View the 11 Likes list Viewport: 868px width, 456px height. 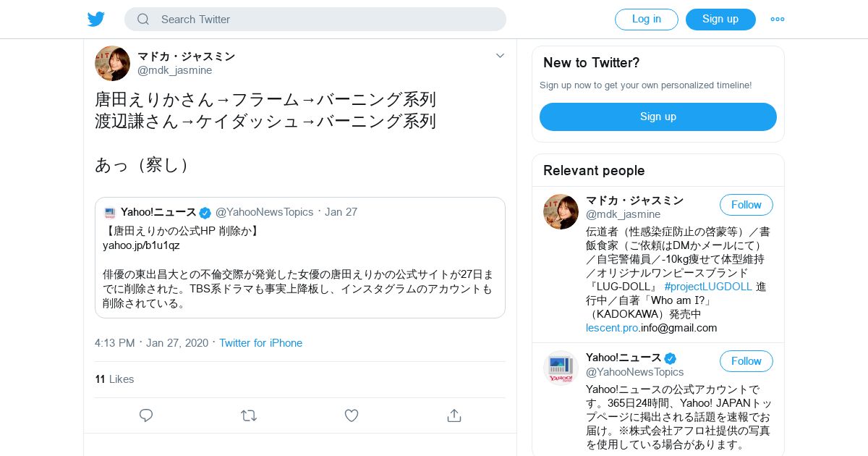114,379
